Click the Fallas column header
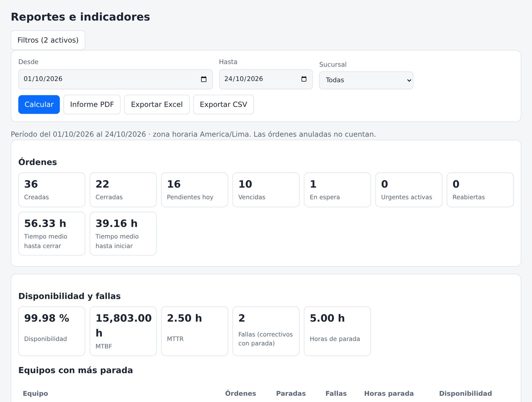Screen dimensions: 532x402 (x=336, y=393)
